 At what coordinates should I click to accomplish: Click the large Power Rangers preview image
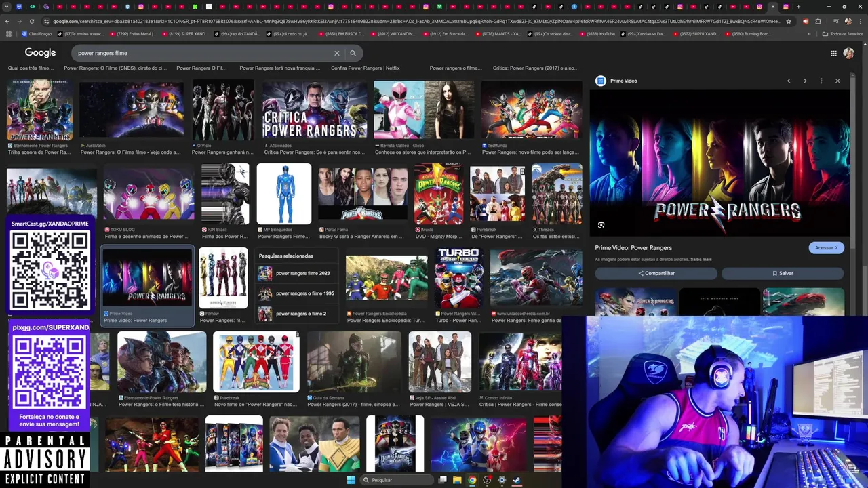coord(719,163)
